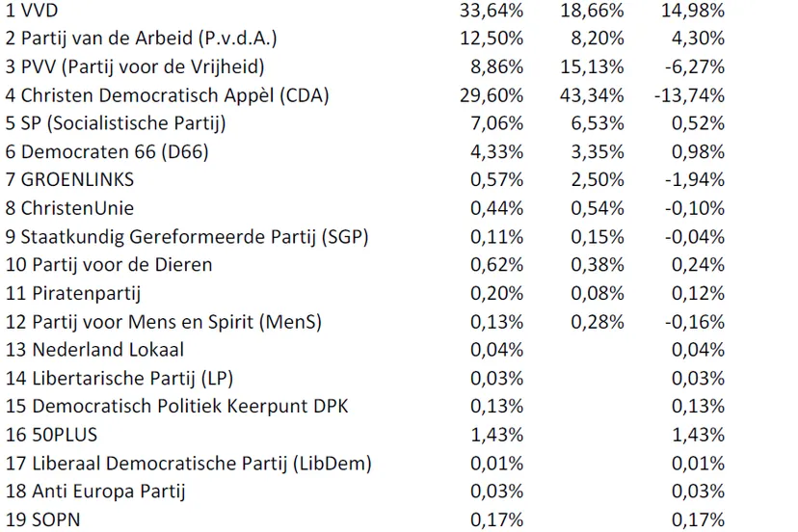This screenshot has width=798, height=532.
Task: Select the ChristenUnie row label
Action: click(82, 208)
